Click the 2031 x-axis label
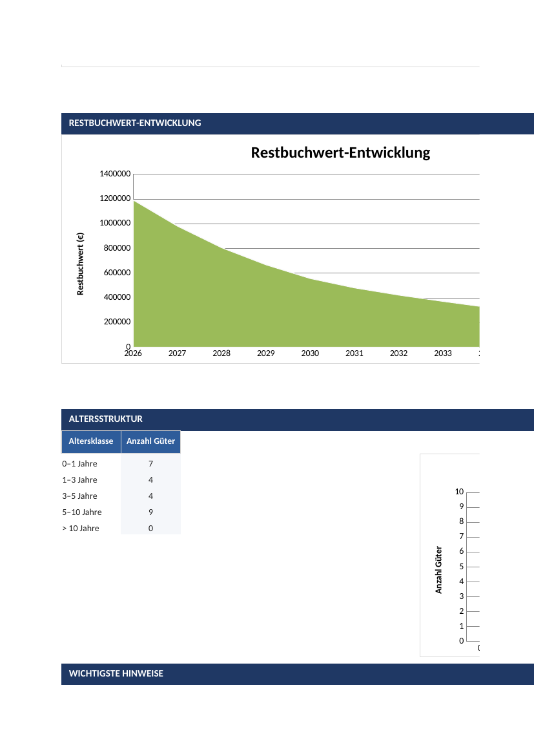Viewport: 534px width, 756px height. tap(354, 353)
